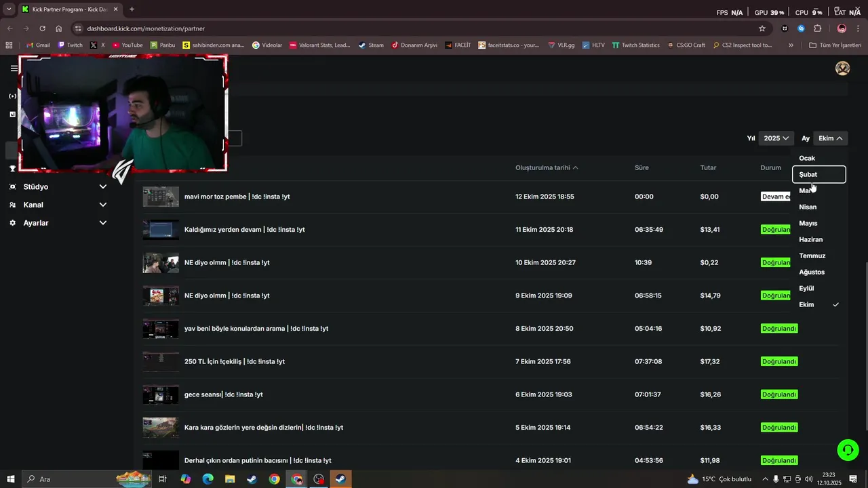Bookmark this page with the star icon

762,28
